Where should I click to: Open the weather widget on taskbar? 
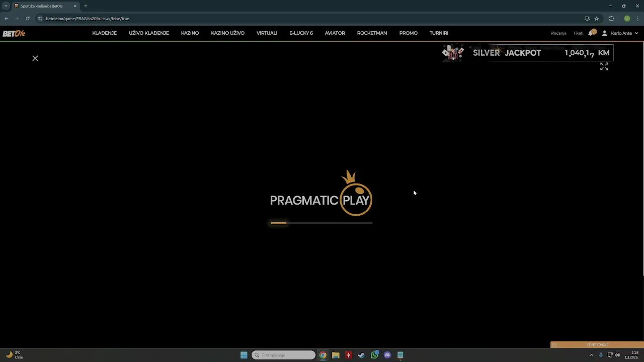(14, 355)
